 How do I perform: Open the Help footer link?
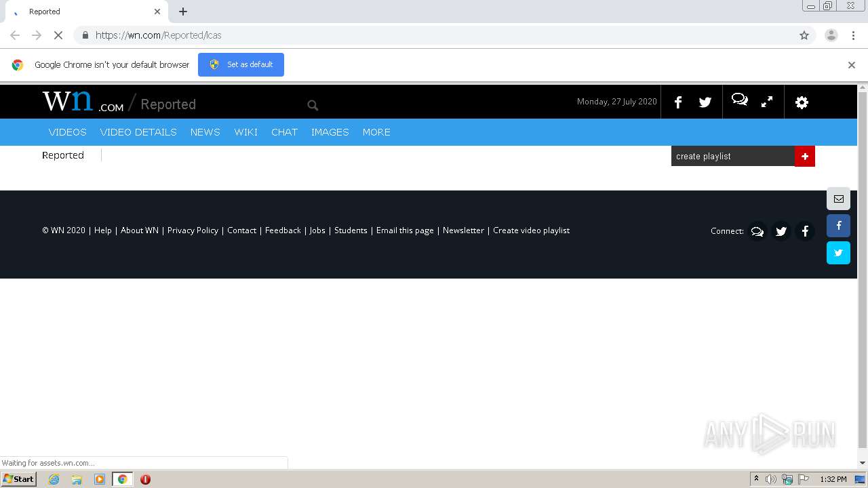[x=103, y=230]
